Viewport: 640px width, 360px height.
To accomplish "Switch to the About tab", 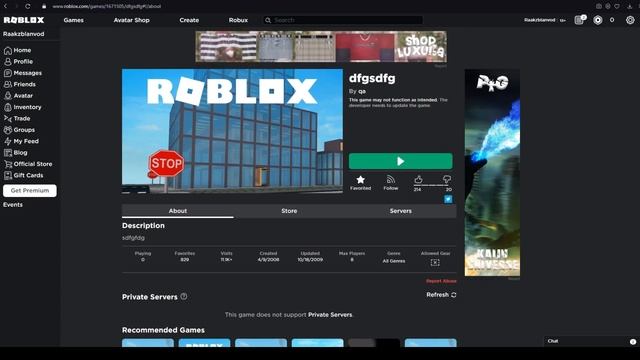I will (x=178, y=211).
